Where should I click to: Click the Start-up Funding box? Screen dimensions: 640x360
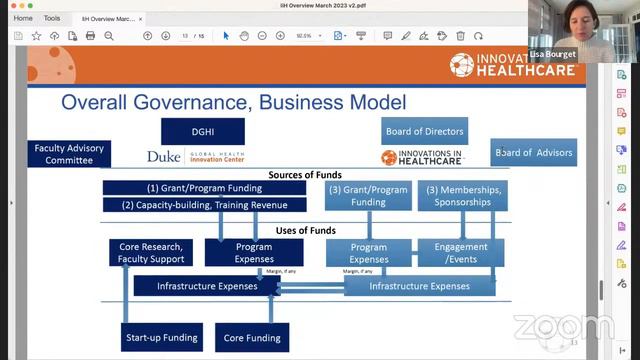162,338
